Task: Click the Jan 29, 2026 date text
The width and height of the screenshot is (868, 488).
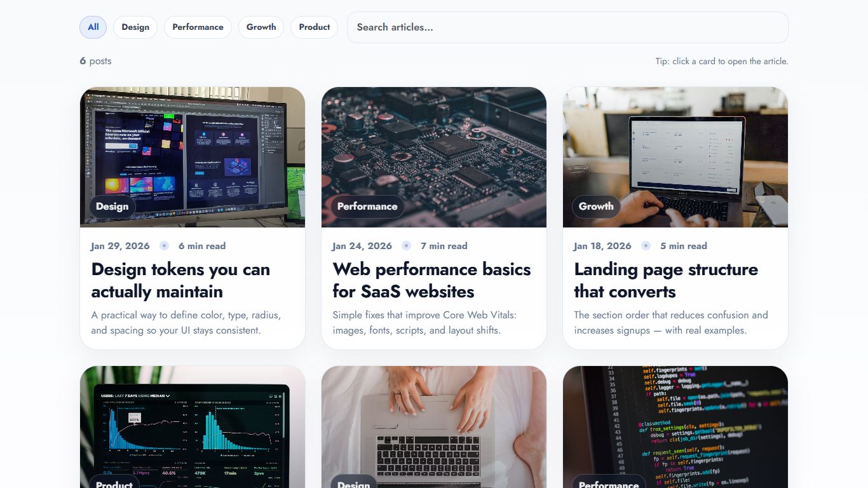Action: coord(120,246)
